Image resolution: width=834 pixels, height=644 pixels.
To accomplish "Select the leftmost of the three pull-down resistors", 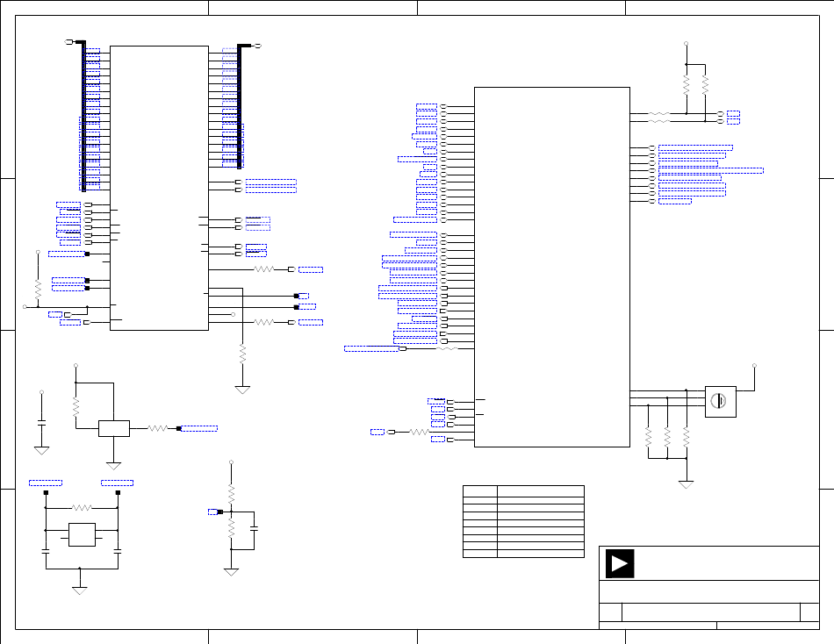I will pyautogui.click(x=649, y=437).
